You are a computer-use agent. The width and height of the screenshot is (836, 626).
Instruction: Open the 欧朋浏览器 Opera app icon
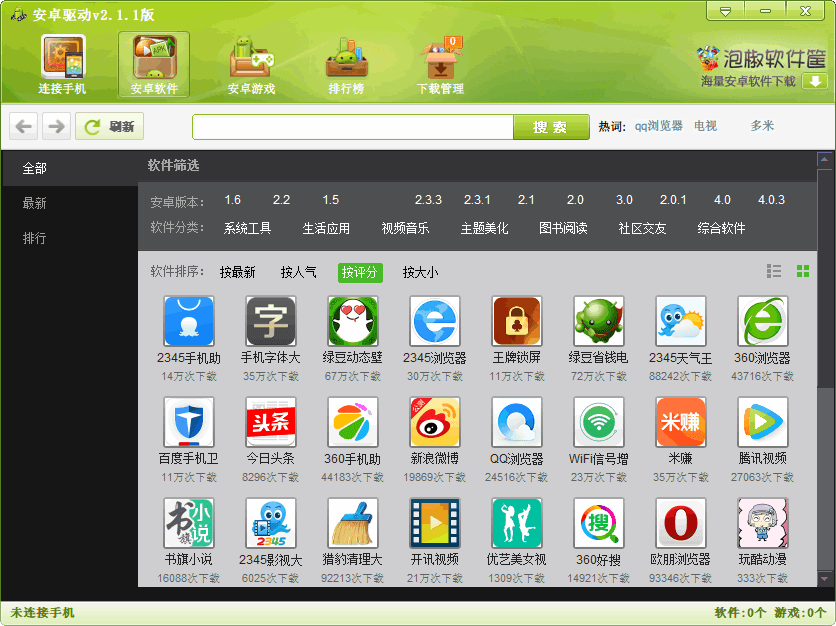[681, 523]
